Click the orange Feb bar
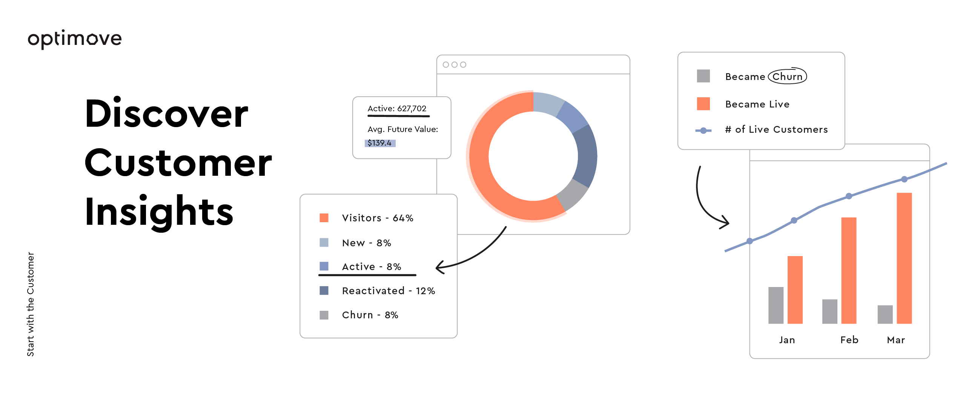980x393 pixels. coord(848,271)
